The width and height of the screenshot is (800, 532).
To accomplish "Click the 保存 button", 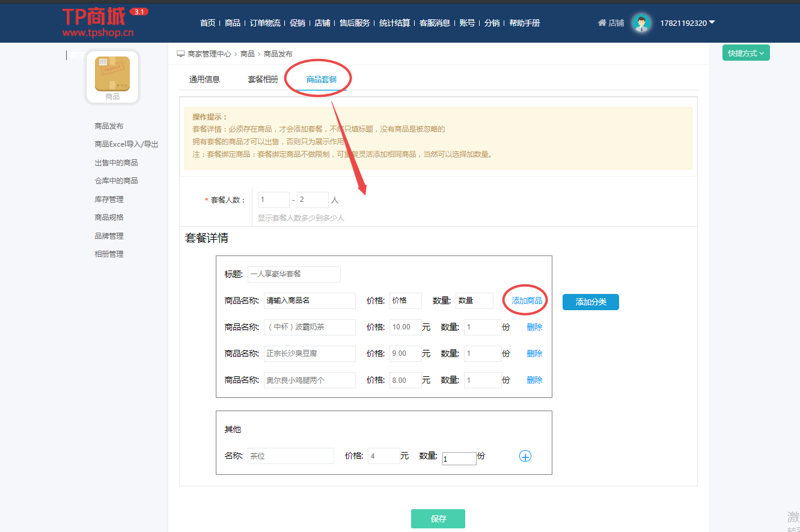I will pos(438,518).
